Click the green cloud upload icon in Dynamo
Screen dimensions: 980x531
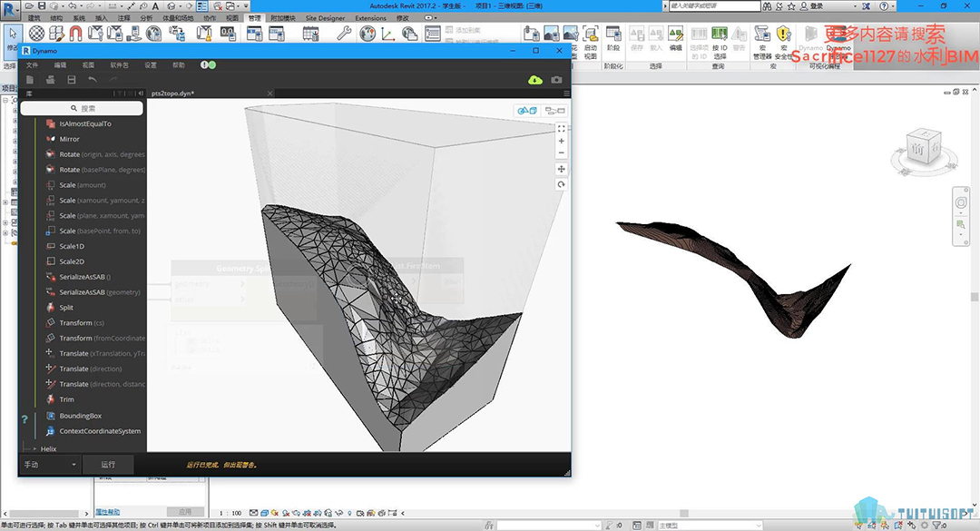point(535,80)
